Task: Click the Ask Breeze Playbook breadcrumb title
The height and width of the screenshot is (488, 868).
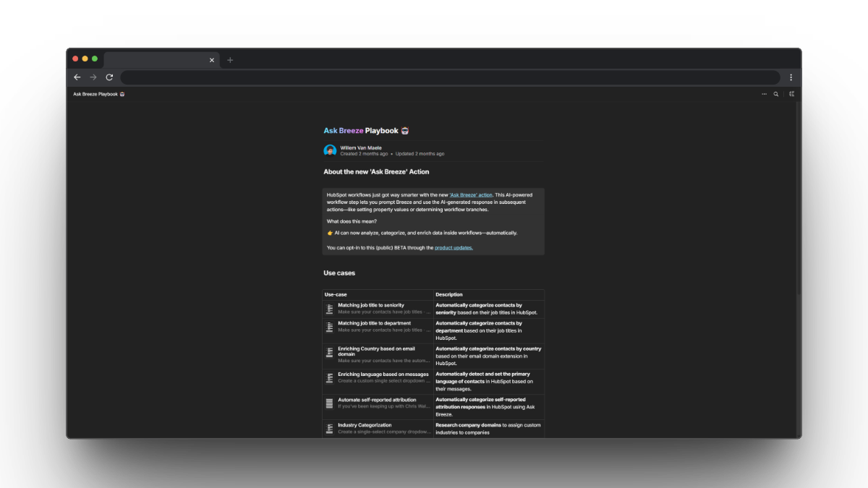Action: pos(99,94)
